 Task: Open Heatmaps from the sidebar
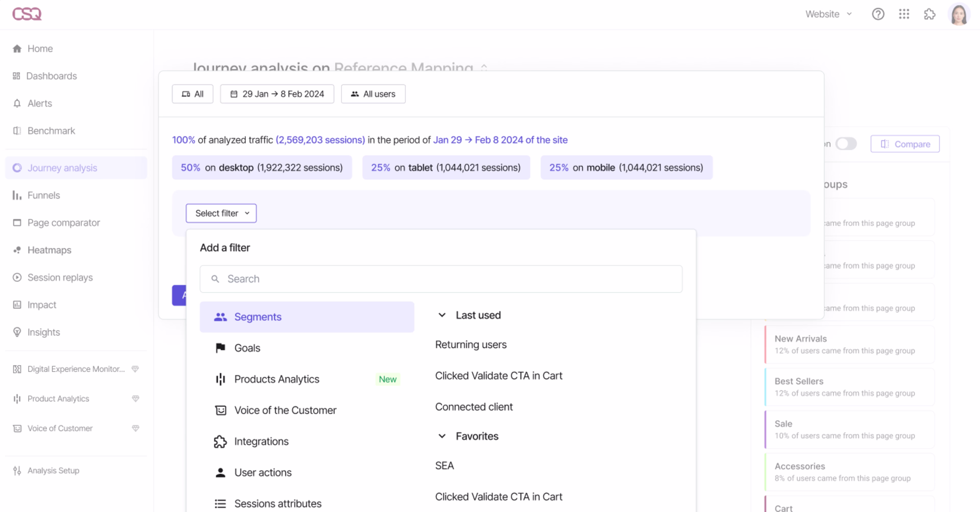[49, 250]
